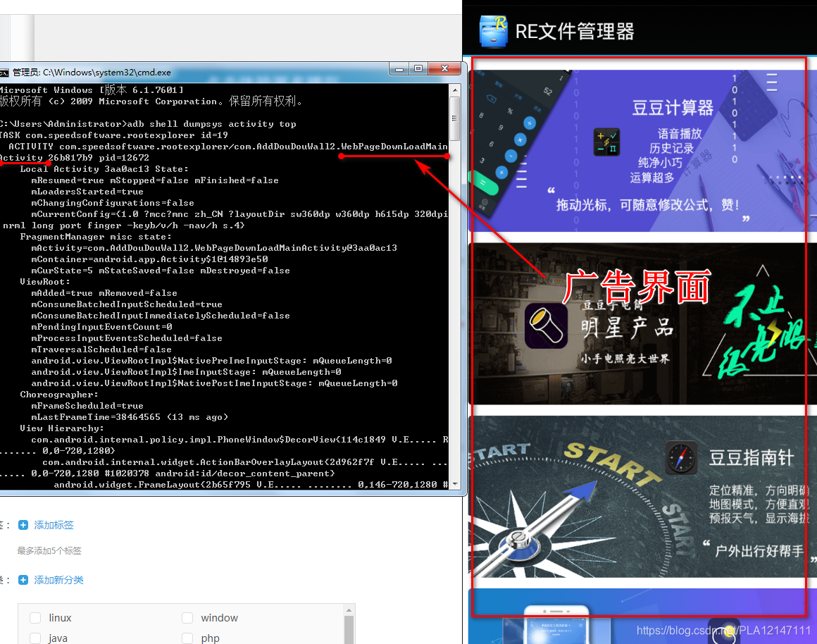817x644 pixels.
Task: Click the RE文件管理器 title text
Action: pos(575,32)
